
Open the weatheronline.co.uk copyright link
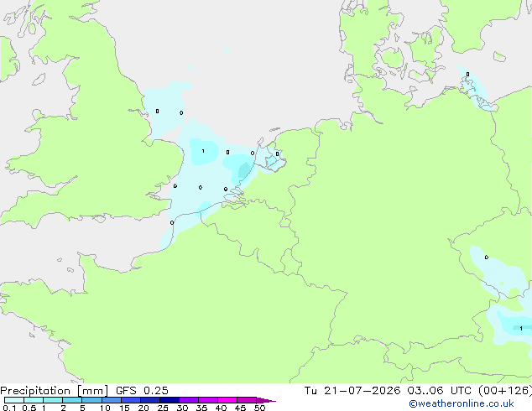point(462,403)
